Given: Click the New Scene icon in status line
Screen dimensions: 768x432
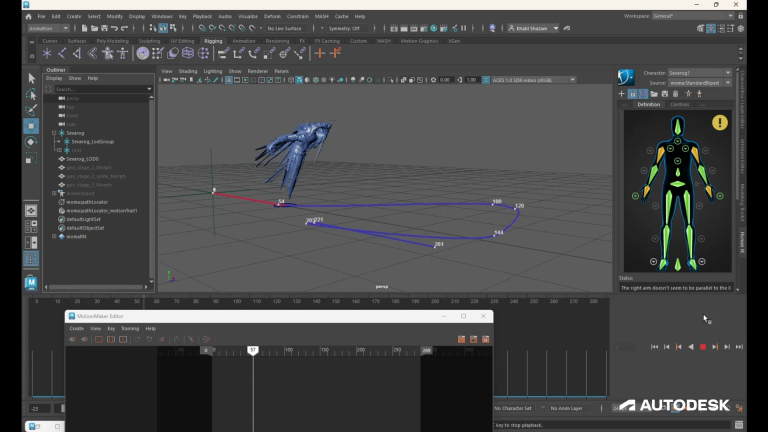Looking at the screenshot, I should click(84, 28).
